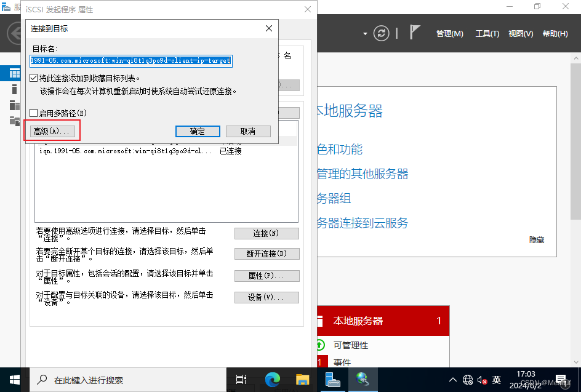Open the 工具(T) menu in Server Manager
This screenshot has width=581, height=392.
pyautogui.click(x=487, y=34)
